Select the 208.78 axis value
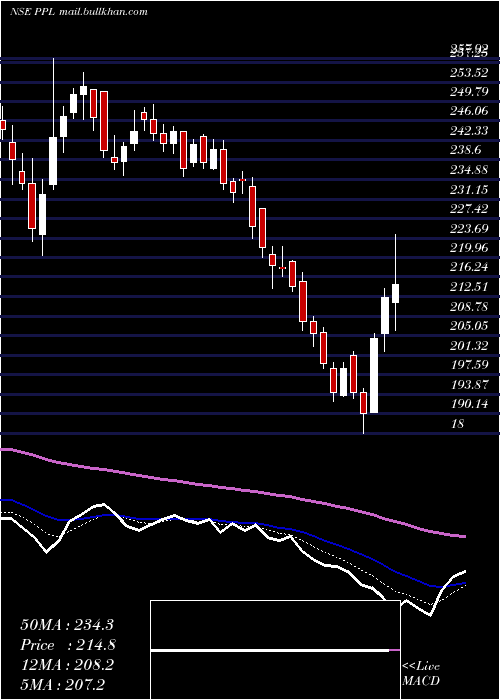The image size is (500, 700). point(469,307)
